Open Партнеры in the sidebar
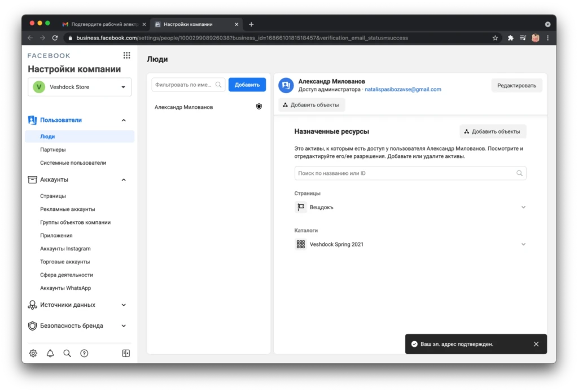 click(x=52, y=149)
